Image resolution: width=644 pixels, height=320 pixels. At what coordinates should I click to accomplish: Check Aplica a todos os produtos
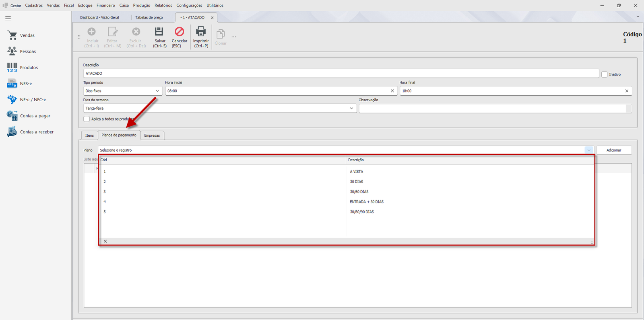[87, 119]
